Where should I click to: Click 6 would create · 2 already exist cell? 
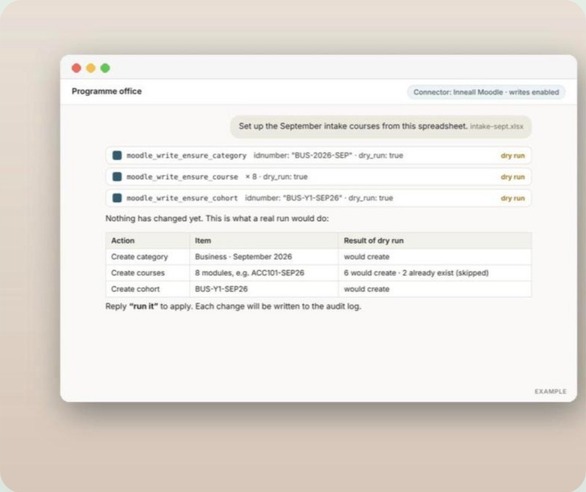click(435, 273)
